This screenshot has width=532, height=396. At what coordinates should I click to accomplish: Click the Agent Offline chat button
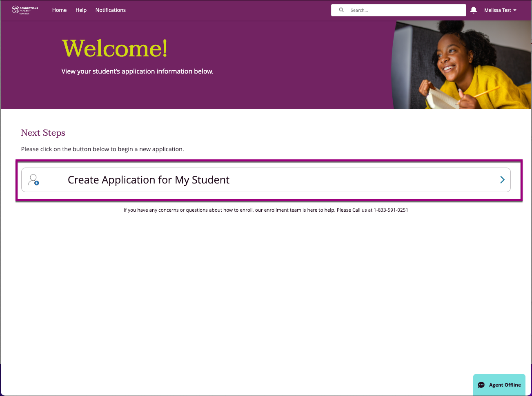click(499, 385)
